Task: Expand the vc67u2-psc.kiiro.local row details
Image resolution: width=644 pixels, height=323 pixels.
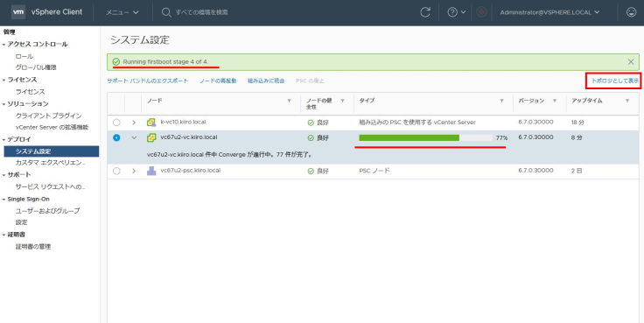Action: (x=134, y=171)
